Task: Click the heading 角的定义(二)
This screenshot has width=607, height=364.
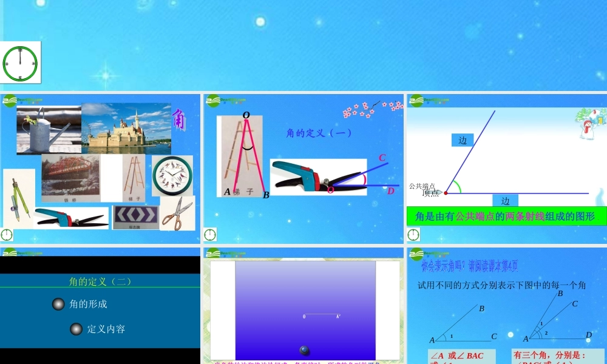Action: click(100, 281)
